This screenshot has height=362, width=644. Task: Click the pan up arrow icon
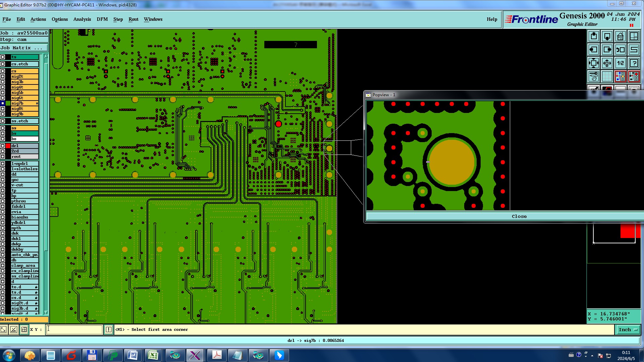pyautogui.click(x=593, y=36)
